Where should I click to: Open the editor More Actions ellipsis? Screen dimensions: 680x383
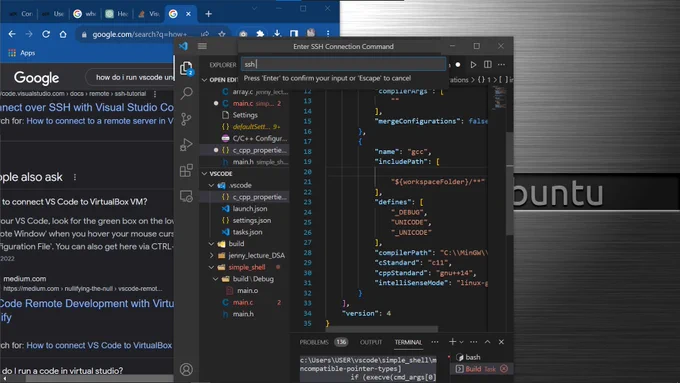[502, 65]
